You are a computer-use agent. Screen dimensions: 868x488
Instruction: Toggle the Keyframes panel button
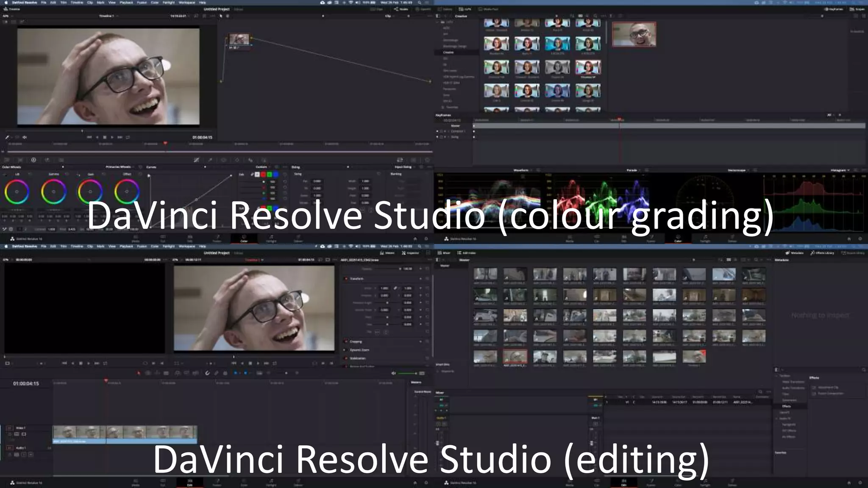click(833, 9)
